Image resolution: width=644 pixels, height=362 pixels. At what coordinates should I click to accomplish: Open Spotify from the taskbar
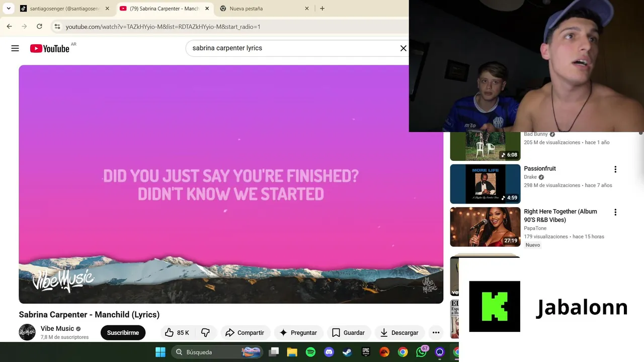[310, 352]
